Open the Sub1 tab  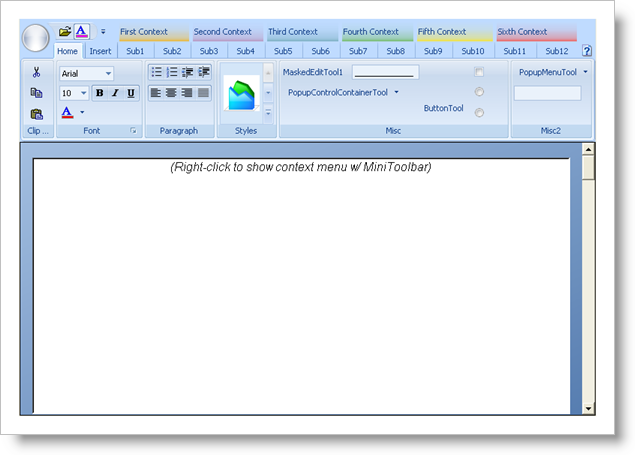pyautogui.click(x=135, y=51)
